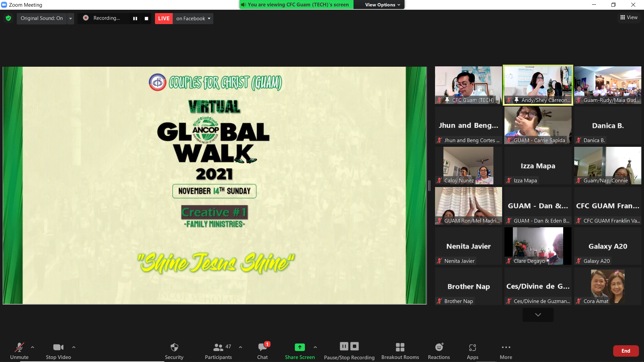The height and width of the screenshot is (362, 644).
Task: Stop Video with the camera button
Action: (x=58, y=351)
